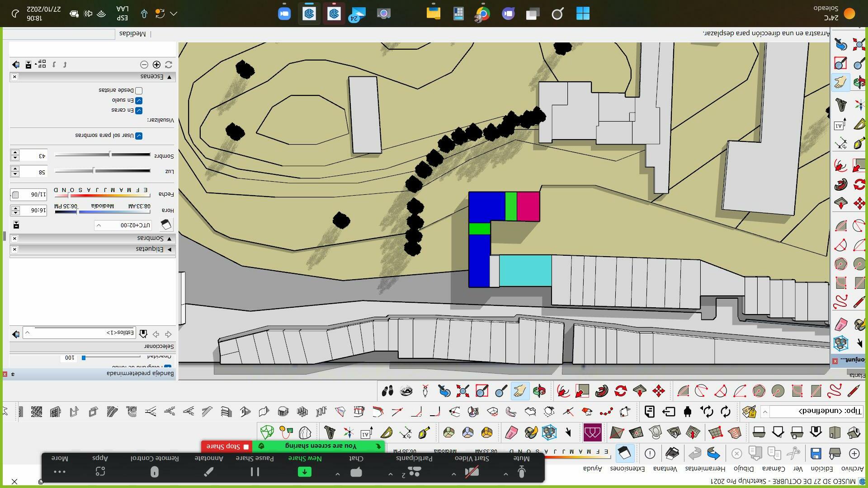Select the Axes tool in side toolbar
Image resolution: width=868 pixels, height=488 pixels.
859,105
